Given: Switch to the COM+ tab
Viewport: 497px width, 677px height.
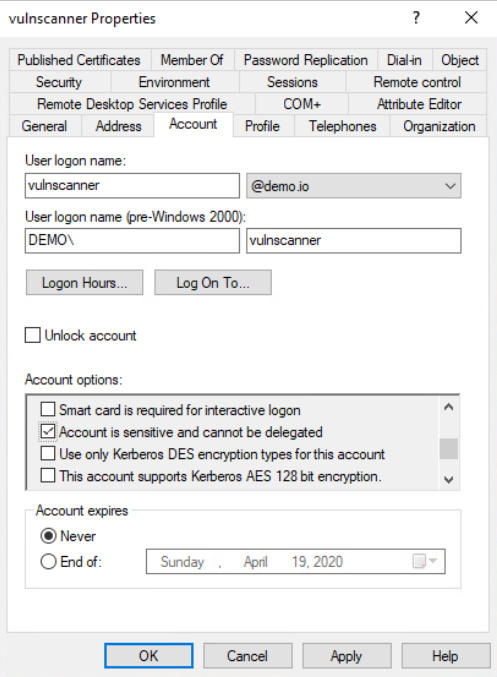Looking at the screenshot, I should [302, 104].
